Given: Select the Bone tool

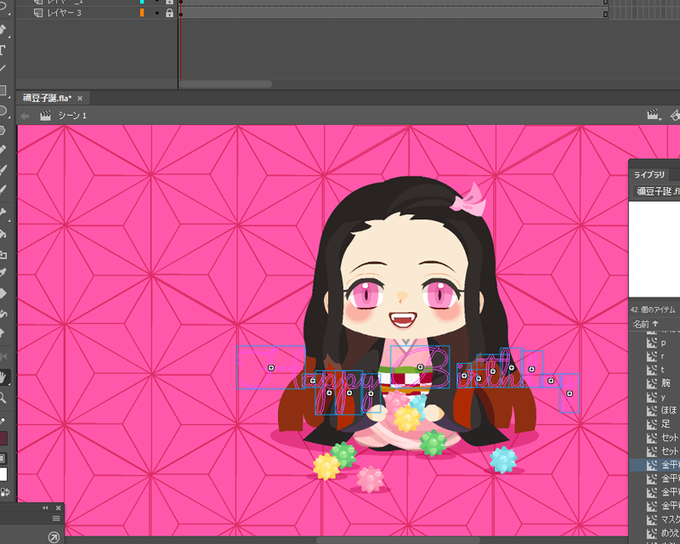Looking at the screenshot, I should (2, 213).
